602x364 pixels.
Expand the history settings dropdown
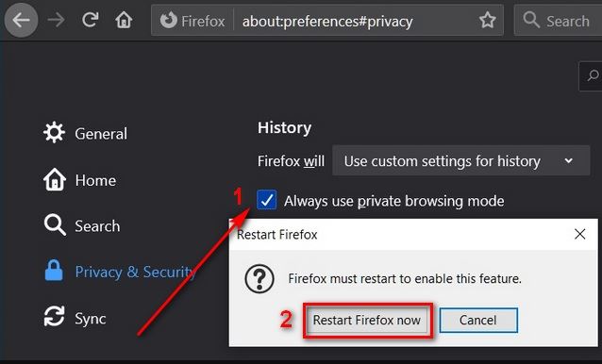coord(460,160)
